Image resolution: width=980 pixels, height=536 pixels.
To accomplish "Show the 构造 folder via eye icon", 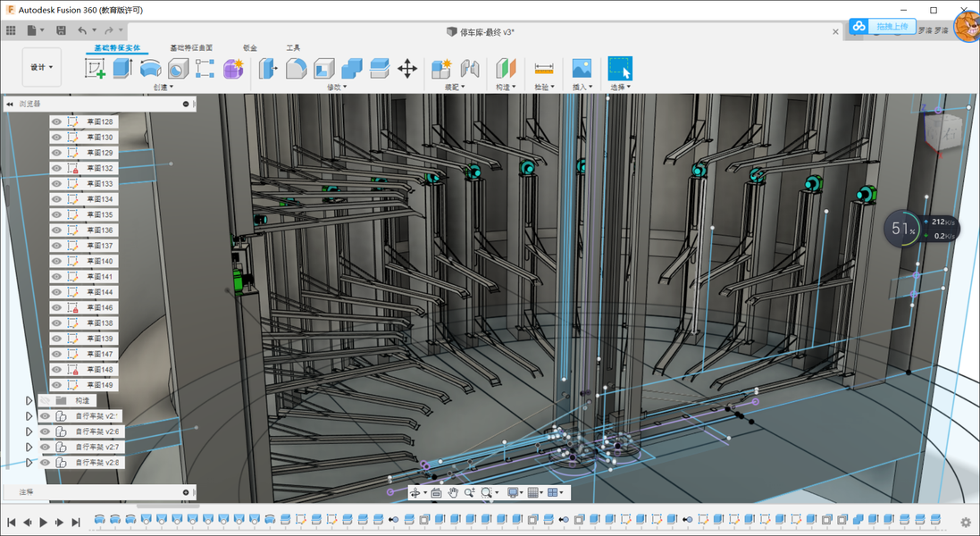I will click(x=45, y=401).
